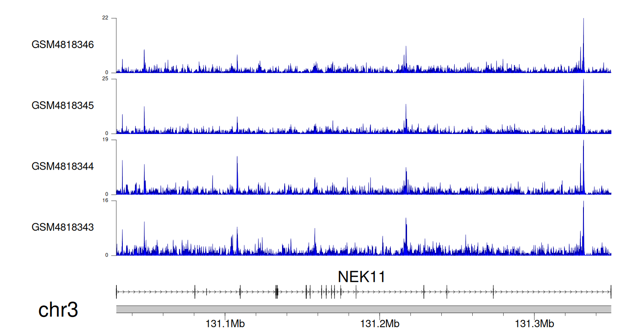Click y-axis maximum value 25 on GSM4818345
The image size is (644, 335).
(x=105, y=79)
